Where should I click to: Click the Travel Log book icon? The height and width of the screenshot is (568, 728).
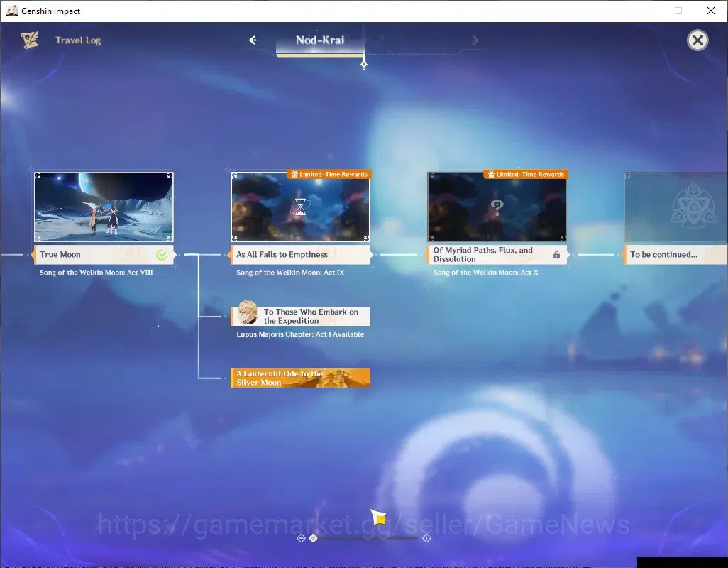coord(30,40)
